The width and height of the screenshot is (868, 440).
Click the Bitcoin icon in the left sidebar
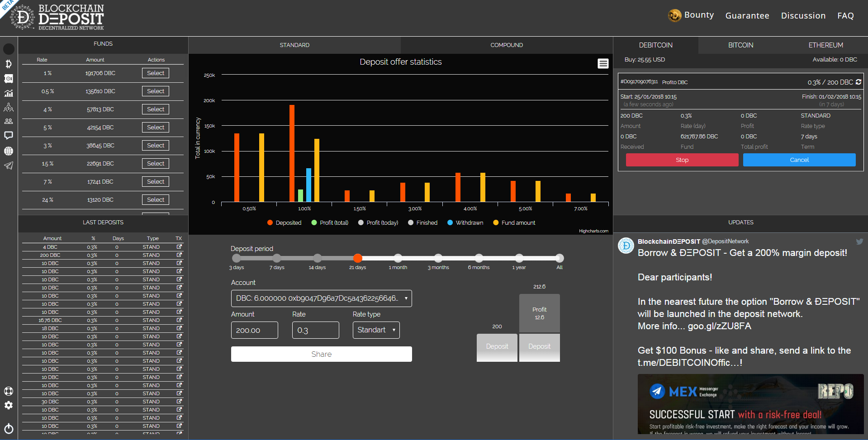pyautogui.click(x=9, y=64)
